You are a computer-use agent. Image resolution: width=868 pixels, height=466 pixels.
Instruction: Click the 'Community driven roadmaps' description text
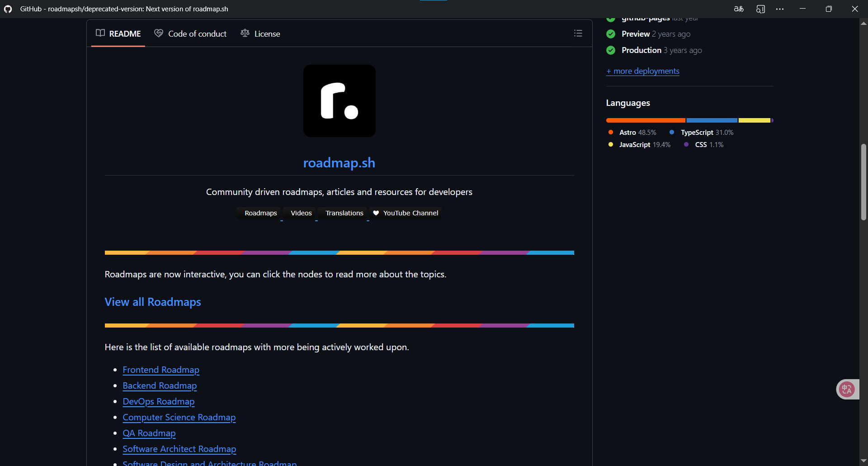[339, 192]
